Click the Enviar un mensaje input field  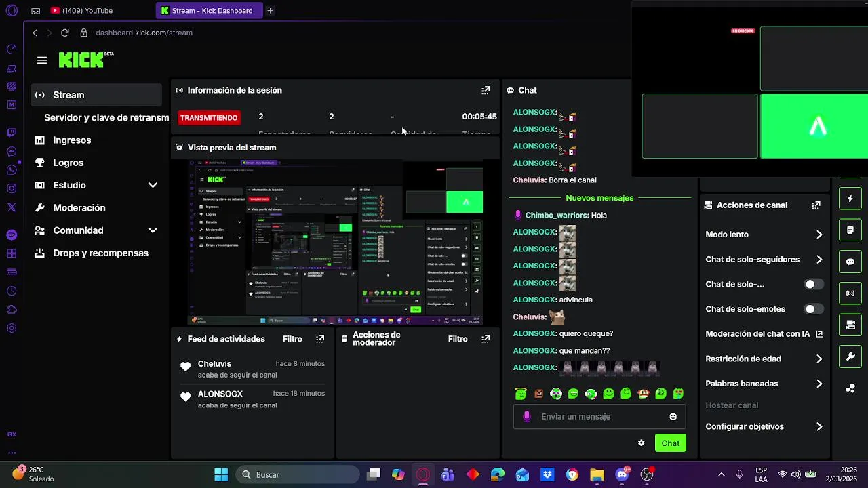(x=599, y=417)
